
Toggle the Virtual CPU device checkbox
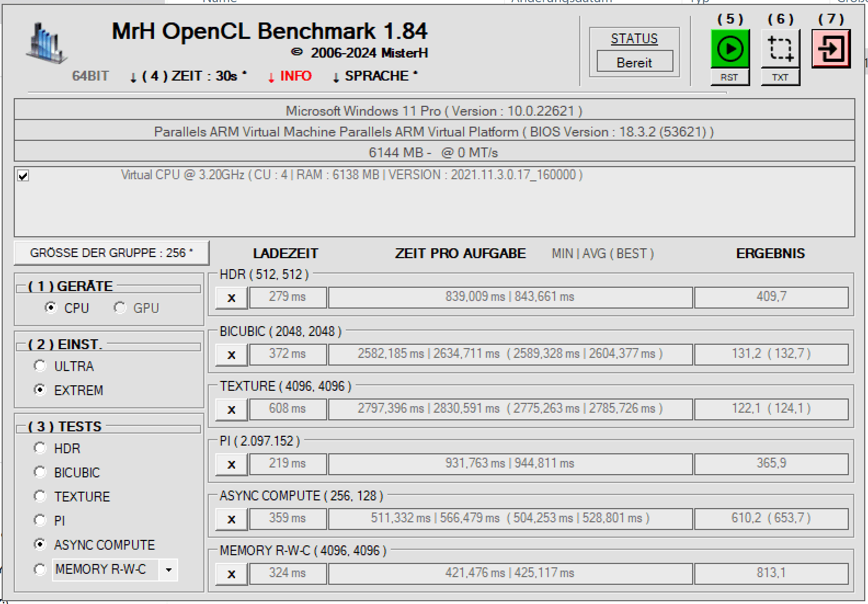[23, 176]
